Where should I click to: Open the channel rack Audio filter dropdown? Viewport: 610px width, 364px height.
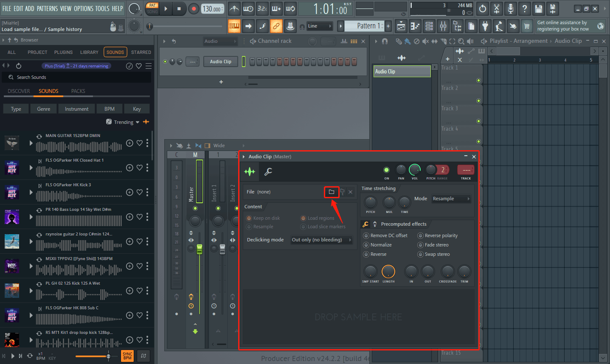click(x=220, y=41)
